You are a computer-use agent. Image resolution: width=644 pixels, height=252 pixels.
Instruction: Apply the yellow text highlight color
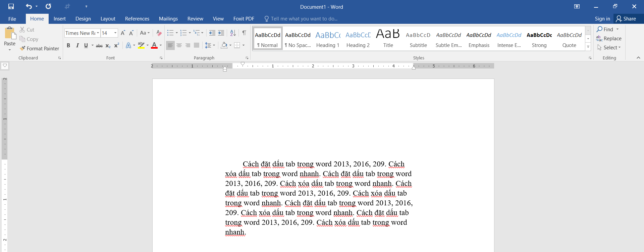coord(141,45)
